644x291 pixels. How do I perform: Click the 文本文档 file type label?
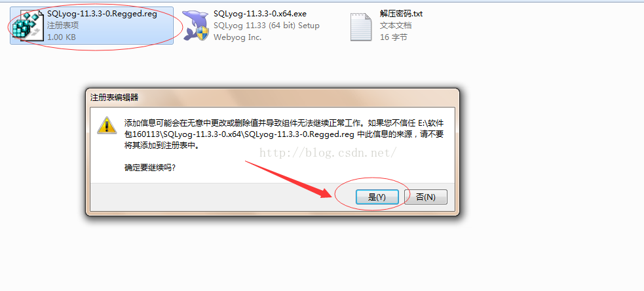click(396, 26)
